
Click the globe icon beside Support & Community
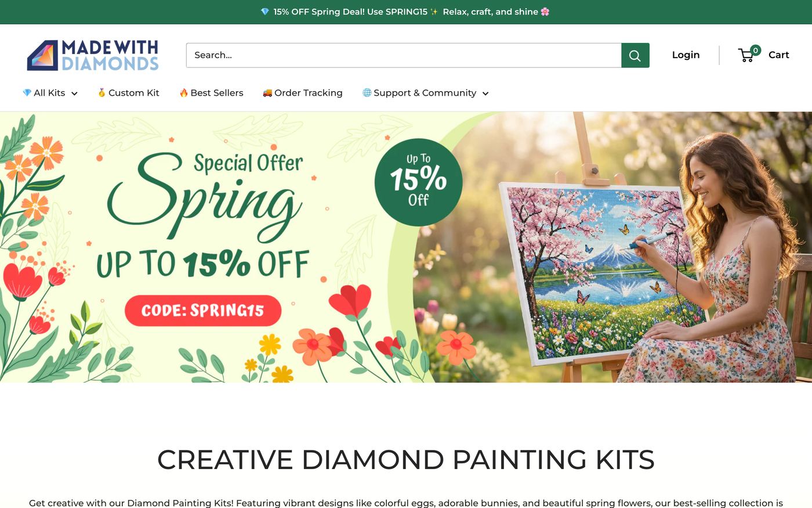click(x=367, y=93)
